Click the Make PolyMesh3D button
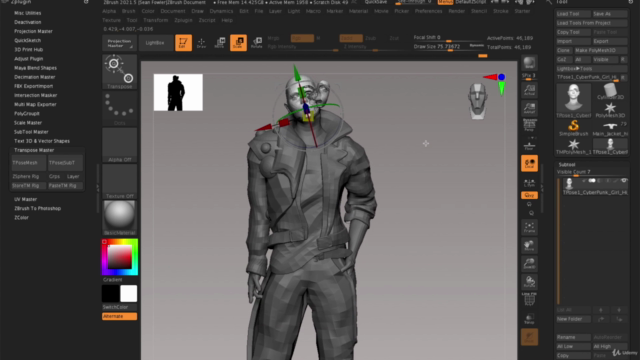 601,51
